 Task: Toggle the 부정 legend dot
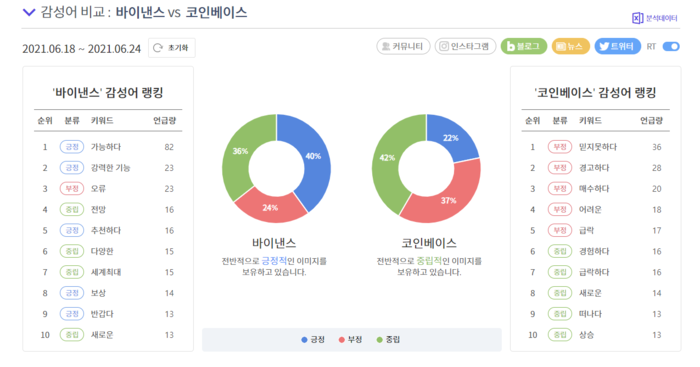click(342, 340)
